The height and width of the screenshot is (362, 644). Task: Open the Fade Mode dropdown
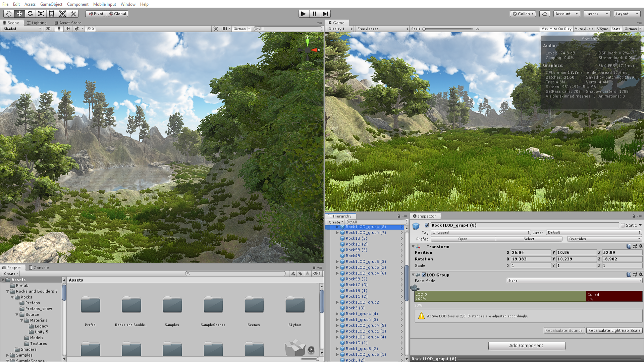[x=574, y=281]
